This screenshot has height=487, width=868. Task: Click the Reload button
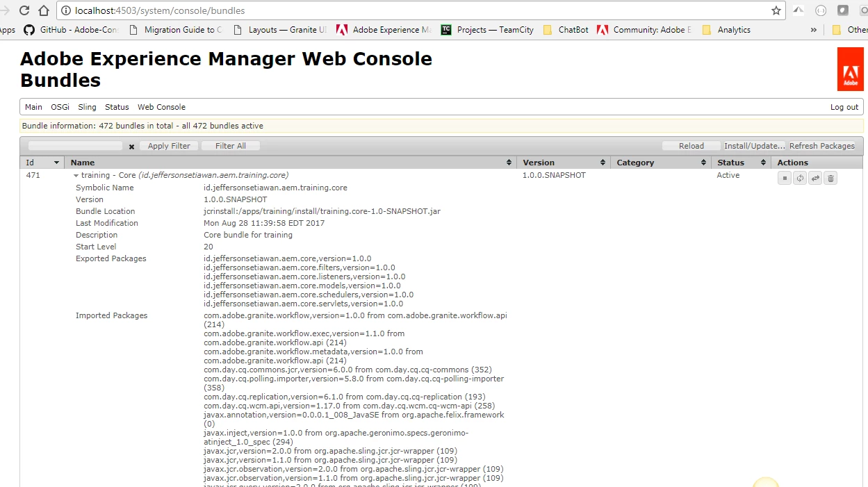click(x=691, y=146)
